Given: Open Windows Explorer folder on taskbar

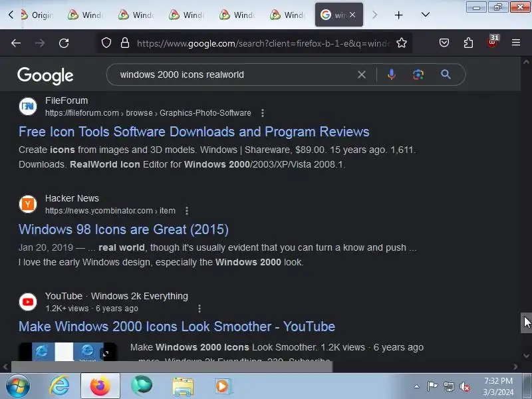Looking at the screenshot, I should coord(182,386).
